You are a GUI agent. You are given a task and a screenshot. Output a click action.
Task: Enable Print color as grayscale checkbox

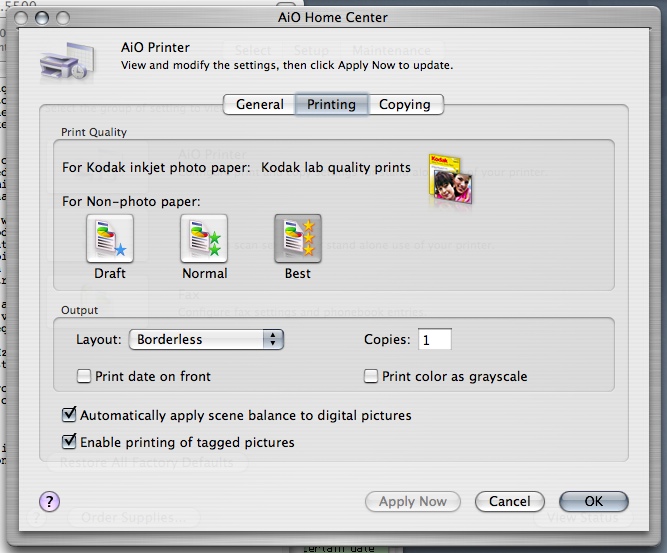pos(372,377)
